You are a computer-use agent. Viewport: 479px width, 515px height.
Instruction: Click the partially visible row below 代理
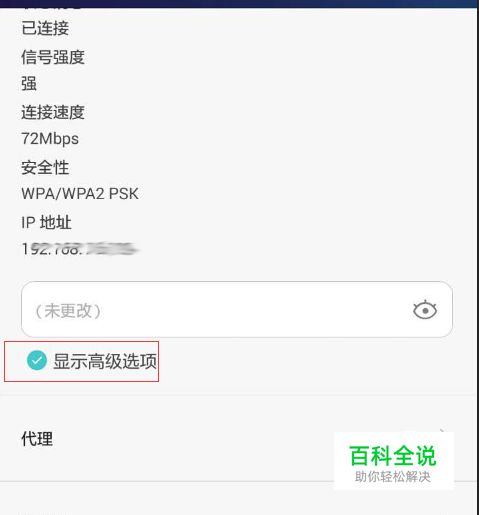[238, 498]
